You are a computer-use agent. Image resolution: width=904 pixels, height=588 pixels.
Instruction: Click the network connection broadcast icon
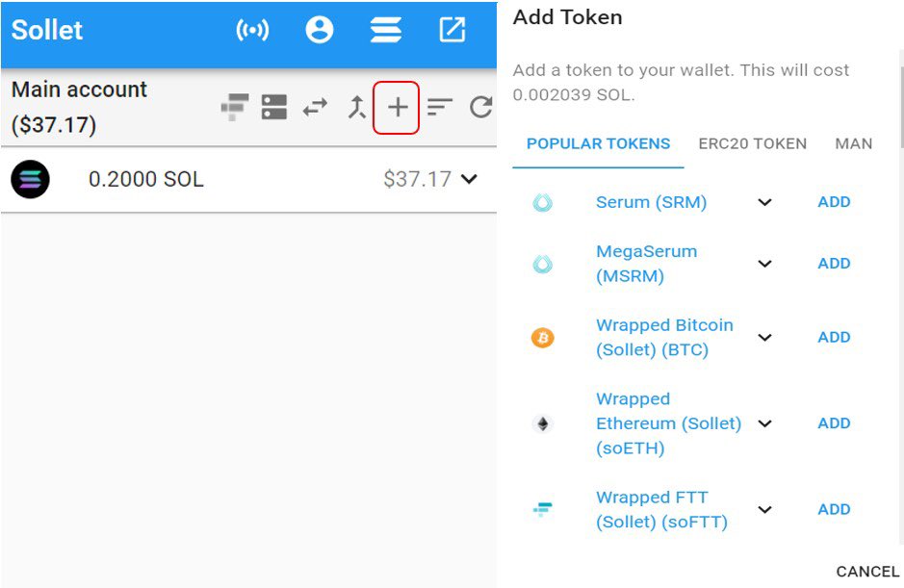(x=252, y=31)
